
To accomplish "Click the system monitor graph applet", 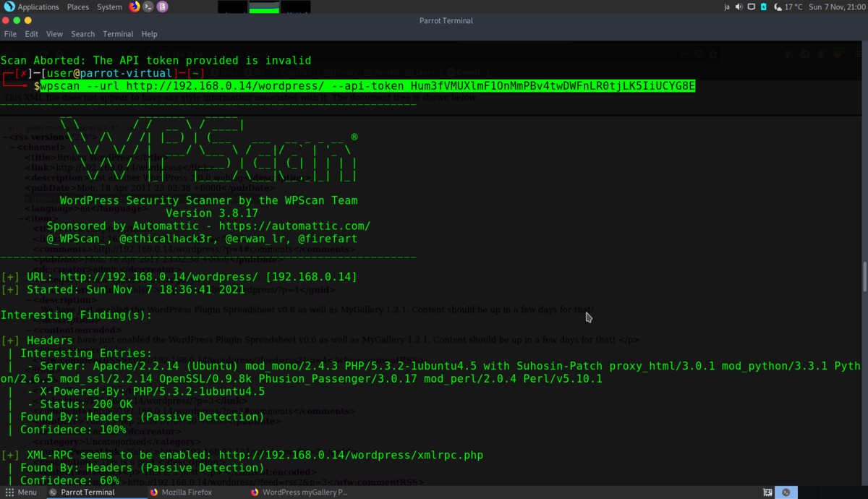I will [264, 7].
